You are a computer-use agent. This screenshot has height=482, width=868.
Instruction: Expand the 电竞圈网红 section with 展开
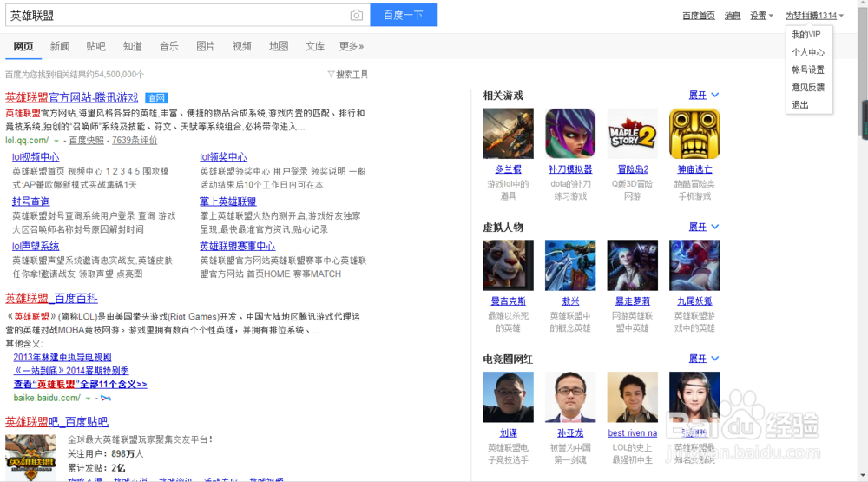pyautogui.click(x=704, y=359)
